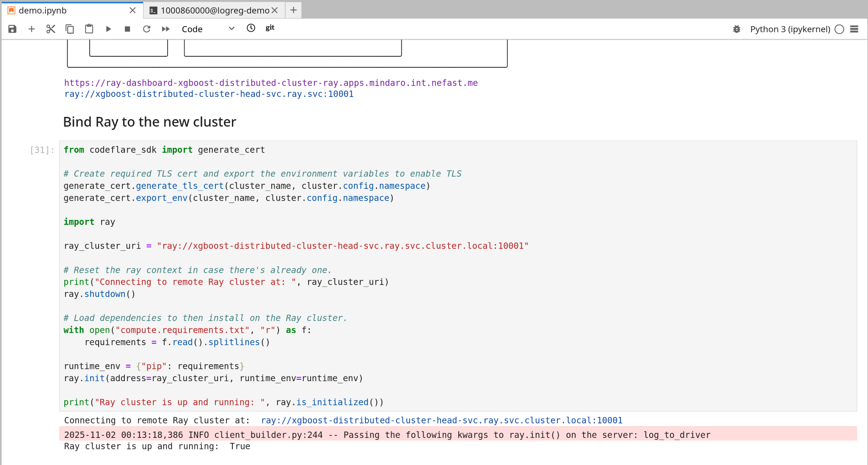Click the 'import ray' line

coord(89,222)
